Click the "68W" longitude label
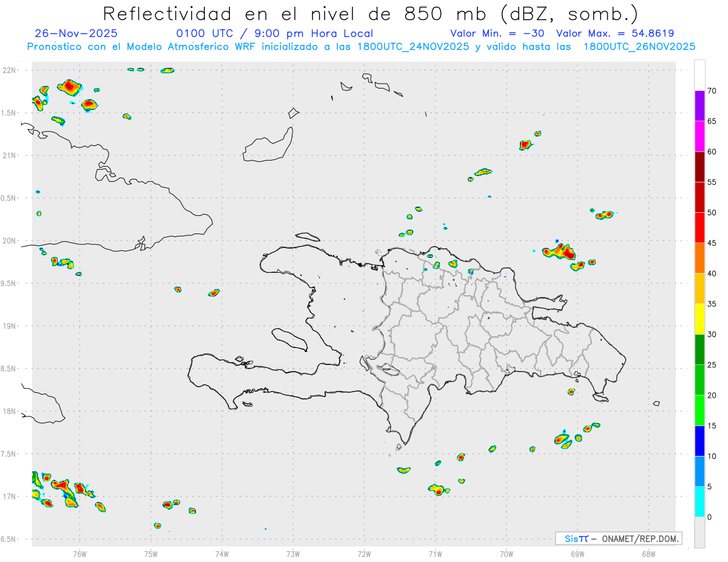Screen dimensions: 728x562 pos(649,554)
